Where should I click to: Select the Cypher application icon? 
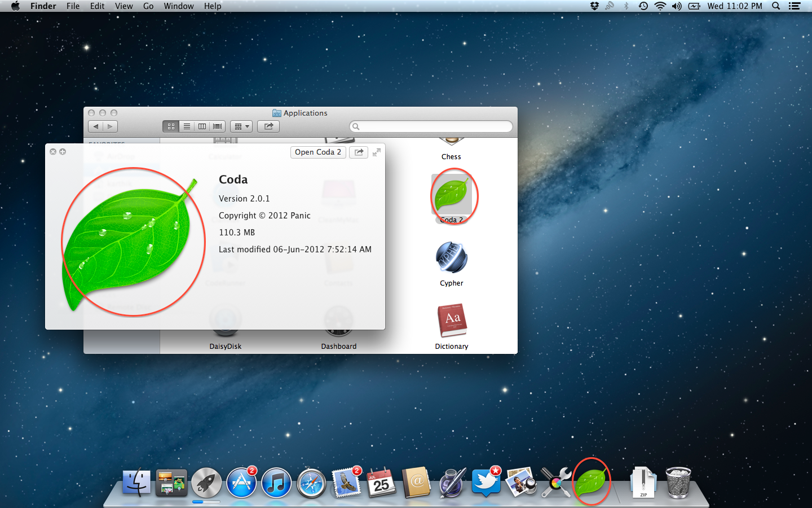point(452,257)
